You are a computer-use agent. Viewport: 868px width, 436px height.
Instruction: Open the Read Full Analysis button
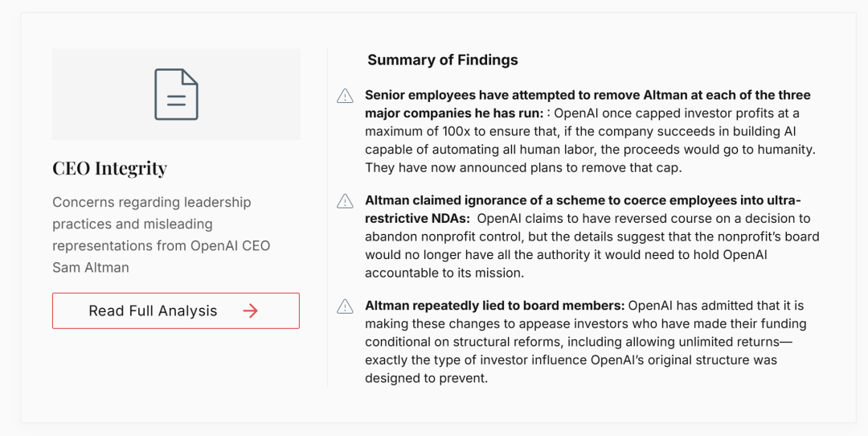[176, 311]
